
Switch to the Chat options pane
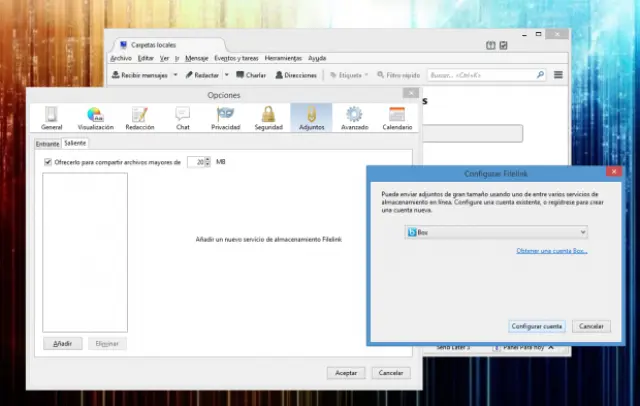(183, 118)
